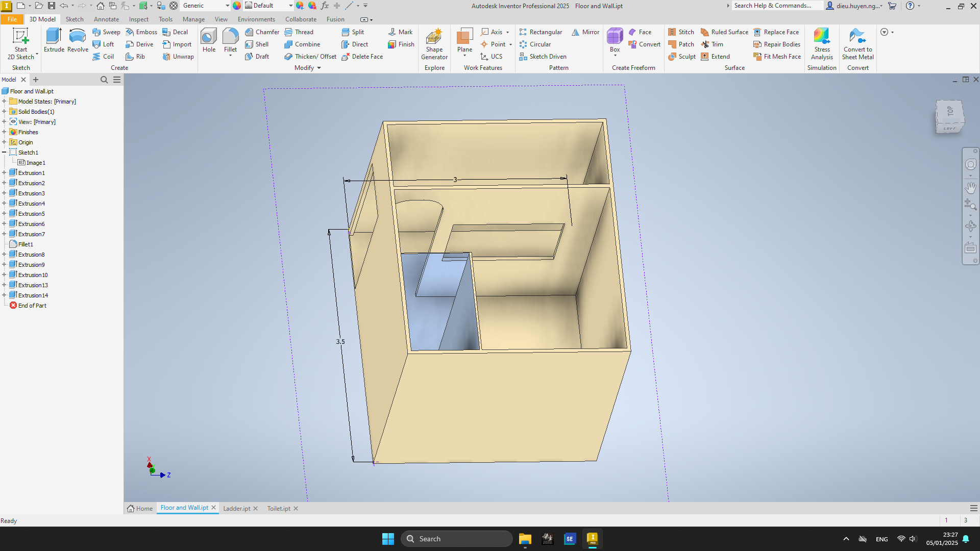Switch to the Annotate ribbon tab
The image size is (980, 551).
[x=106, y=19]
